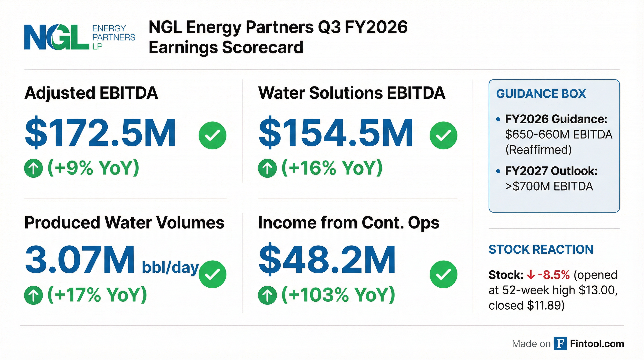
Task: Click the $48.2M income figure
Action: click(327, 259)
